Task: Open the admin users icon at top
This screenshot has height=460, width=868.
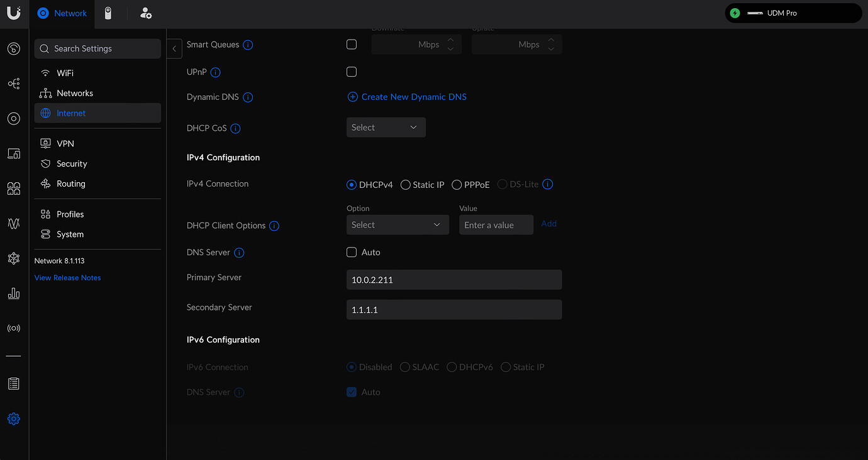Action: (145, 13)
